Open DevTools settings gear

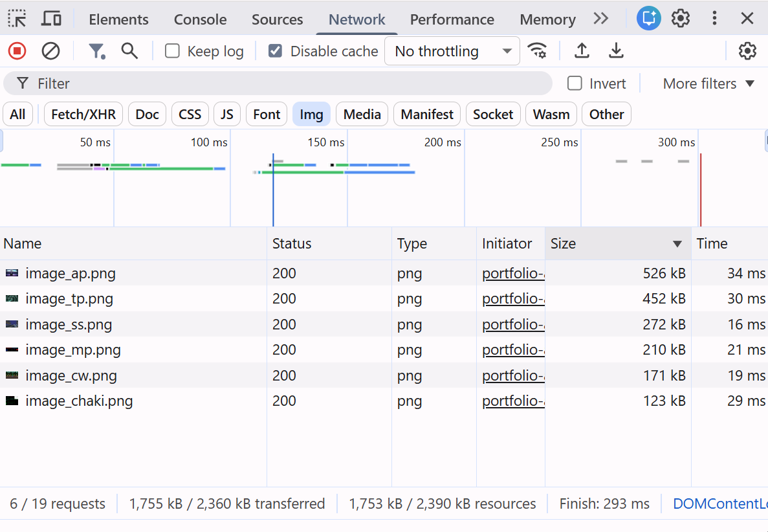[x=680, y=19]
